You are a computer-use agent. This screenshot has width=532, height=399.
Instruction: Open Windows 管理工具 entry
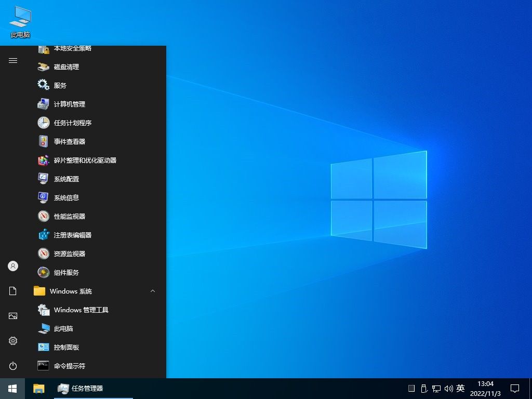pos(95,310)
